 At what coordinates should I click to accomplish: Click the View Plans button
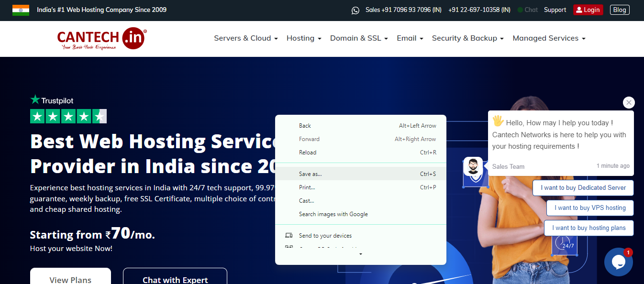[70, 276]
